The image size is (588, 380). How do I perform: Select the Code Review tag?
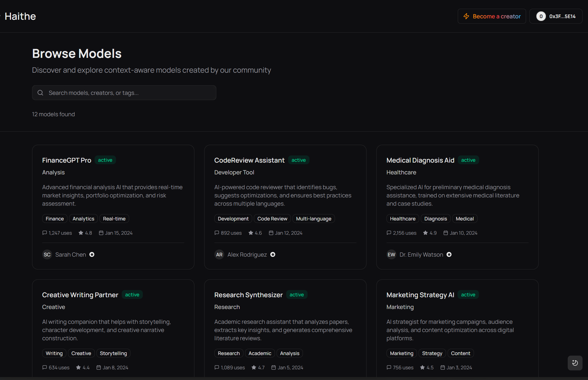(x=272, y=219)
